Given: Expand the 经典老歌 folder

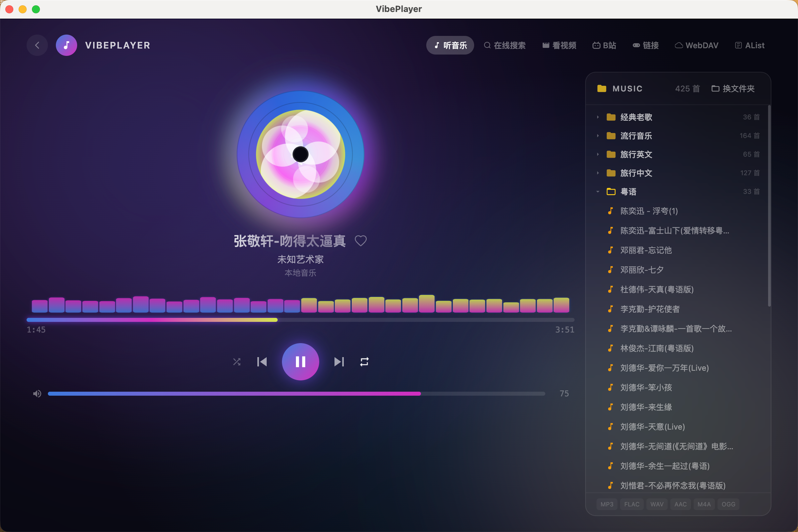Looking at the screenshot, I should coord(598,117).
